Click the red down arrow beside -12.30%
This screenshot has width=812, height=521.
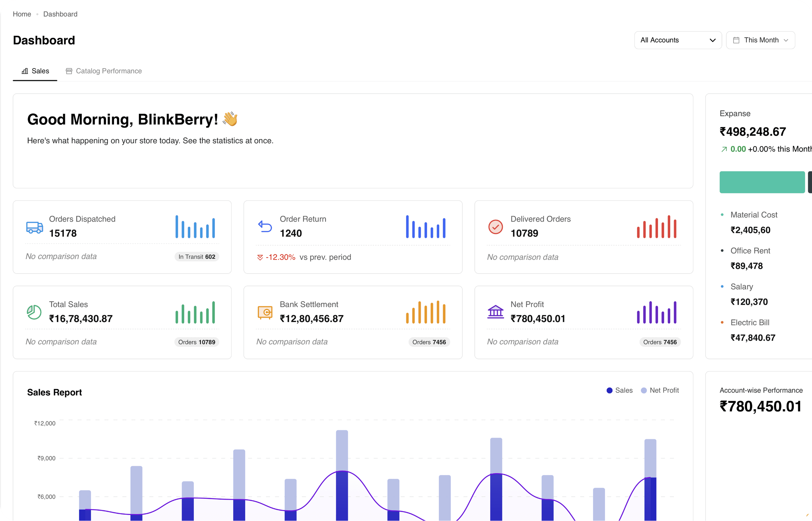coord(260,257)
